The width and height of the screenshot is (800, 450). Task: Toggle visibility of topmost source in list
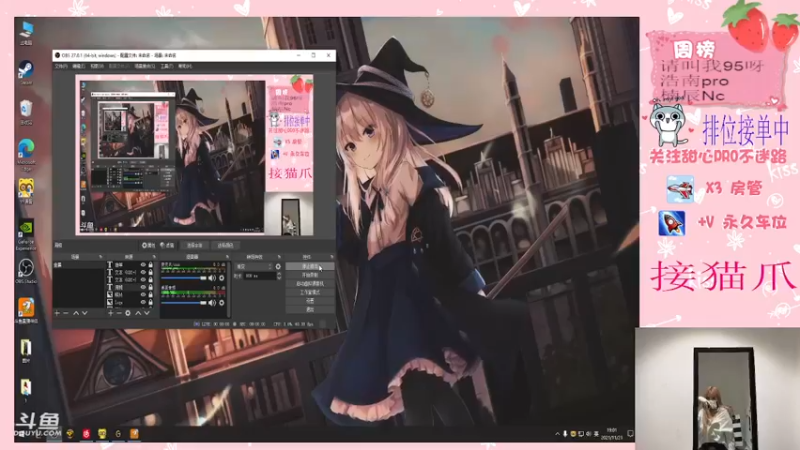pos(143,265)
